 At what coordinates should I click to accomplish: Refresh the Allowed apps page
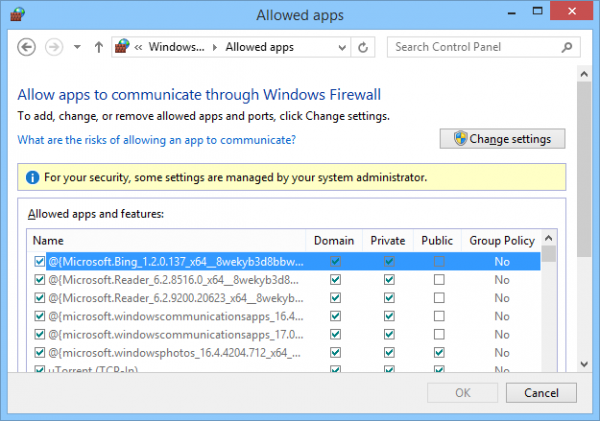coord(363,47)
